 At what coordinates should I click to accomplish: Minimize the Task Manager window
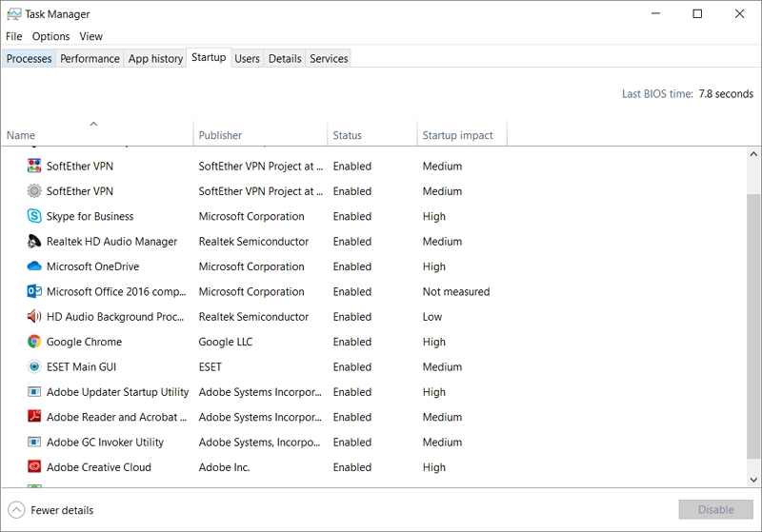click(x=656, y=13)
